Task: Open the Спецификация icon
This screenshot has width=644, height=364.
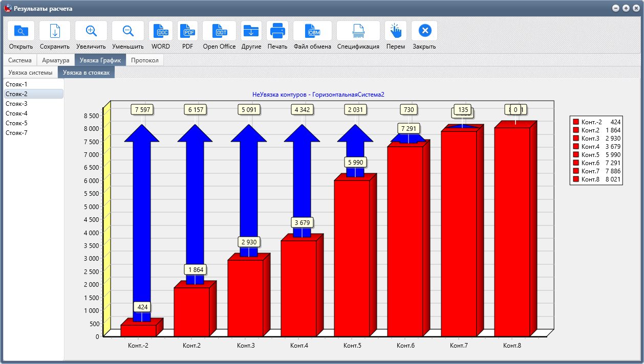Action: pyautogui.click(x=358, y=31)
